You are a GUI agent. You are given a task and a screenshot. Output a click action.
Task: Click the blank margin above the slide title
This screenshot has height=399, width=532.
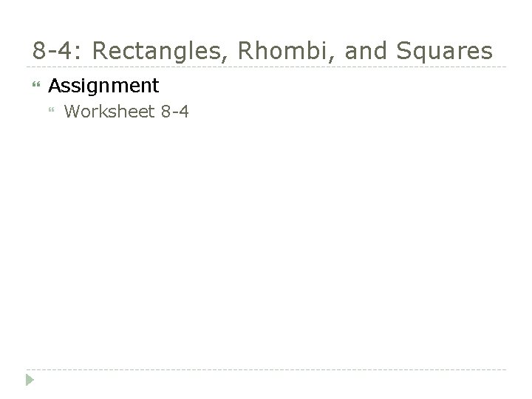pos(266,18)
